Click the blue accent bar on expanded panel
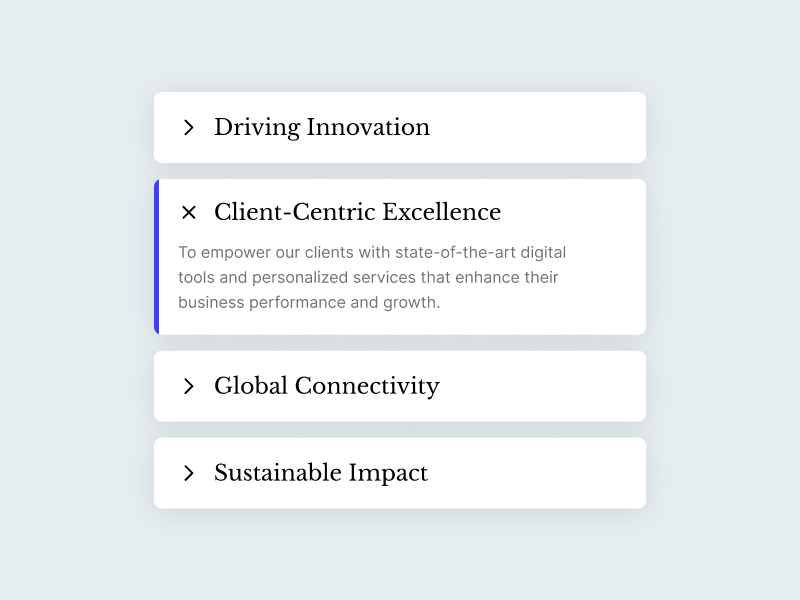The height and width of the screenshot is (600, 800). 157,257
